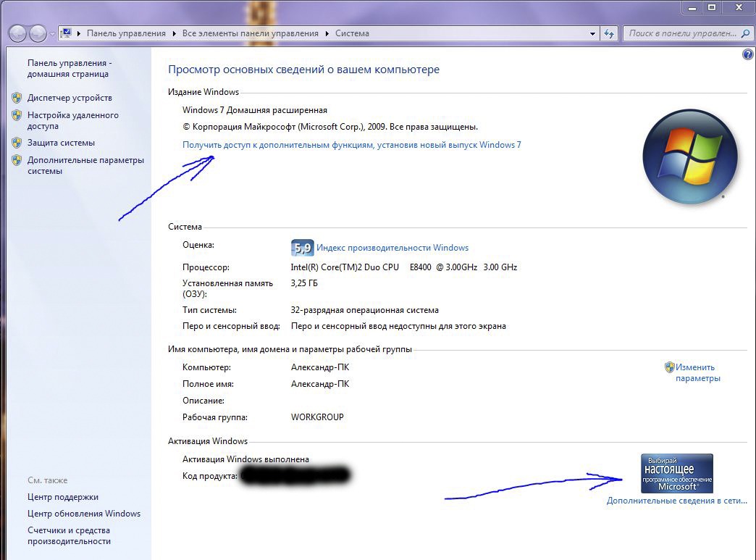The height and width of the screenshot is (560, 756).
Task: Click computer name 'Александр-ПК' next to 'Компьютер:'
Action: pos(320,367)
